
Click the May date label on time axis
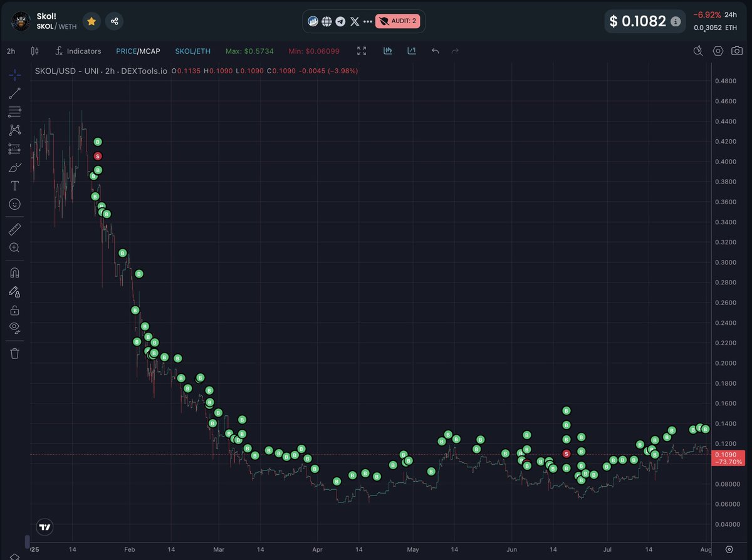click(x=412, y=549)
